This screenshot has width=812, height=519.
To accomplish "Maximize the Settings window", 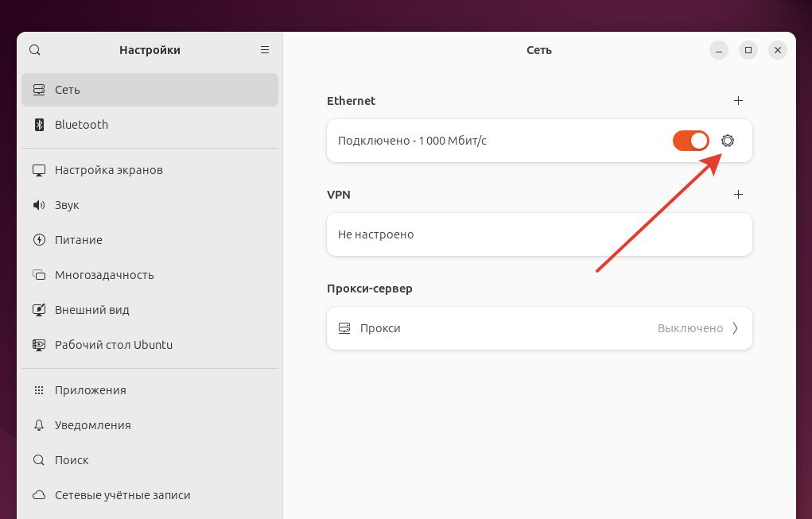I will (x=748, y=50).
